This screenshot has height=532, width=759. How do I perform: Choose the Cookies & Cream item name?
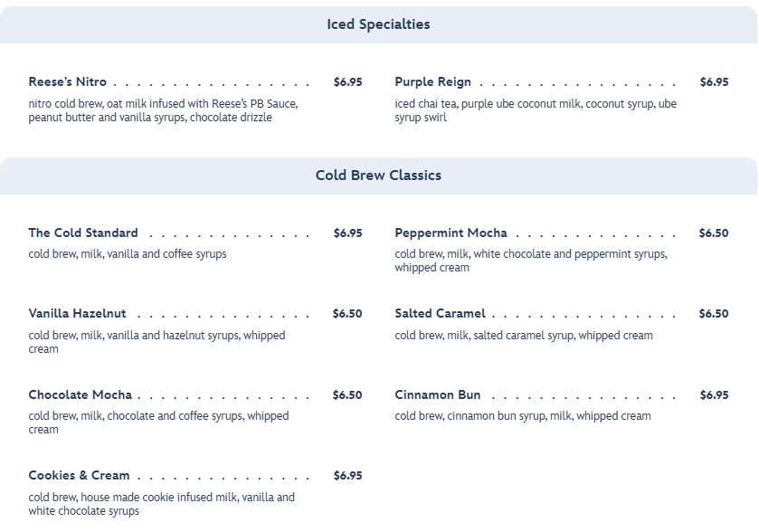click(79, 476)
